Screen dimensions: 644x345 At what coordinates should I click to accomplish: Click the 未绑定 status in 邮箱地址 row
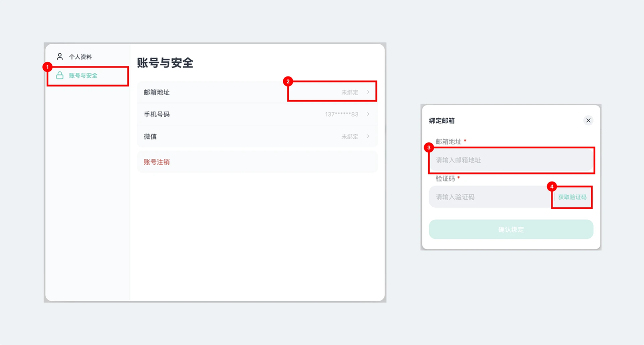350,93
